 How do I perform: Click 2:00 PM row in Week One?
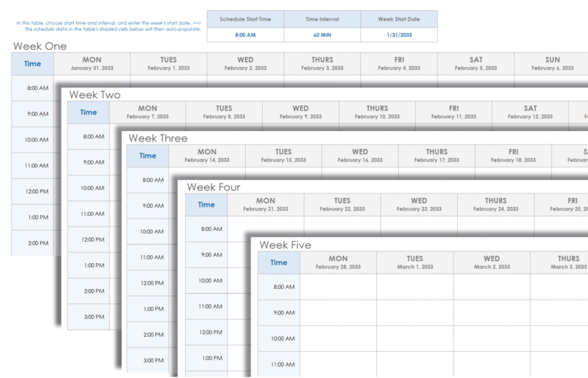[x=33, y=243]
